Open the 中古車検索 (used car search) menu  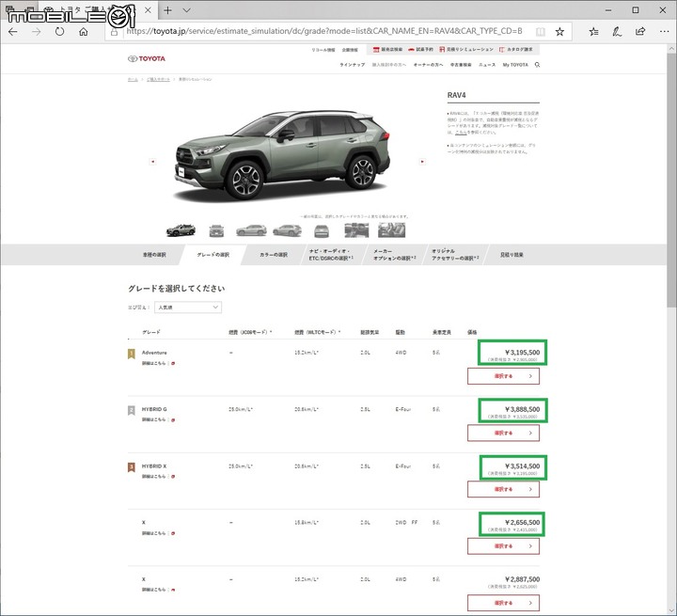point(461,65)
